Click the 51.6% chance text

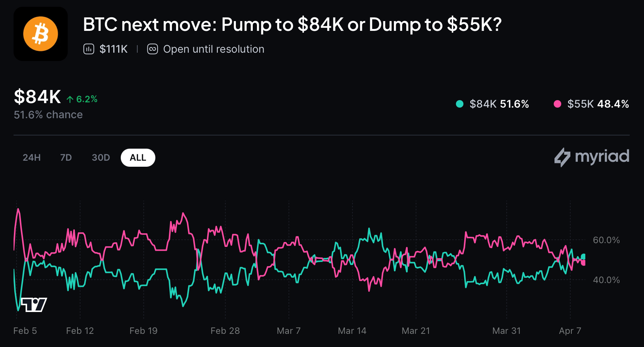[48, 114]
